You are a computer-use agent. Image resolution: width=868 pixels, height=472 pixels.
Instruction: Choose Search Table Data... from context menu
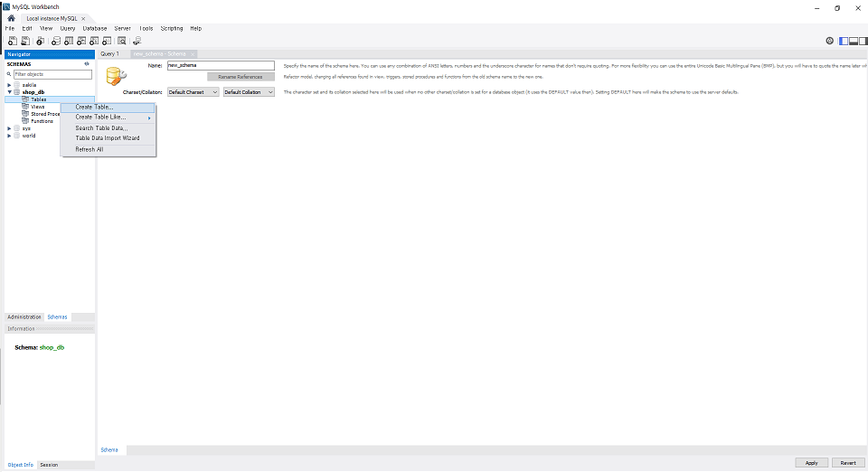[x=108, y=128]
